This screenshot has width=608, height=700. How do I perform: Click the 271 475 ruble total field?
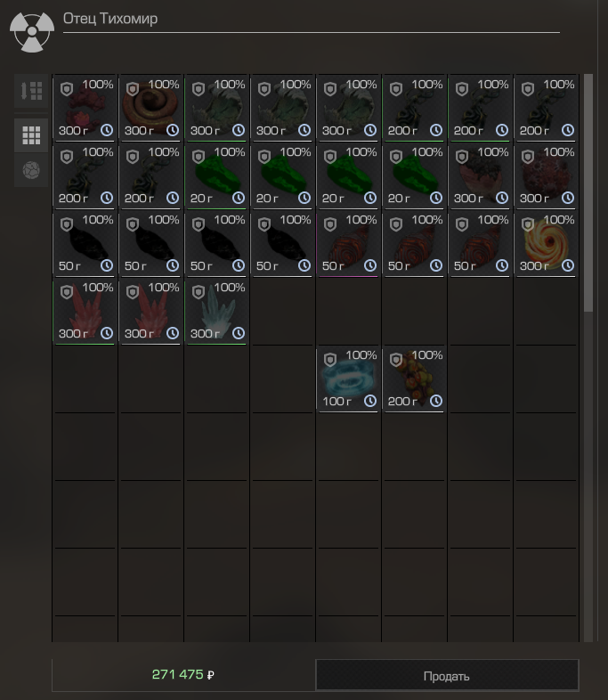[x=183, y=674]
